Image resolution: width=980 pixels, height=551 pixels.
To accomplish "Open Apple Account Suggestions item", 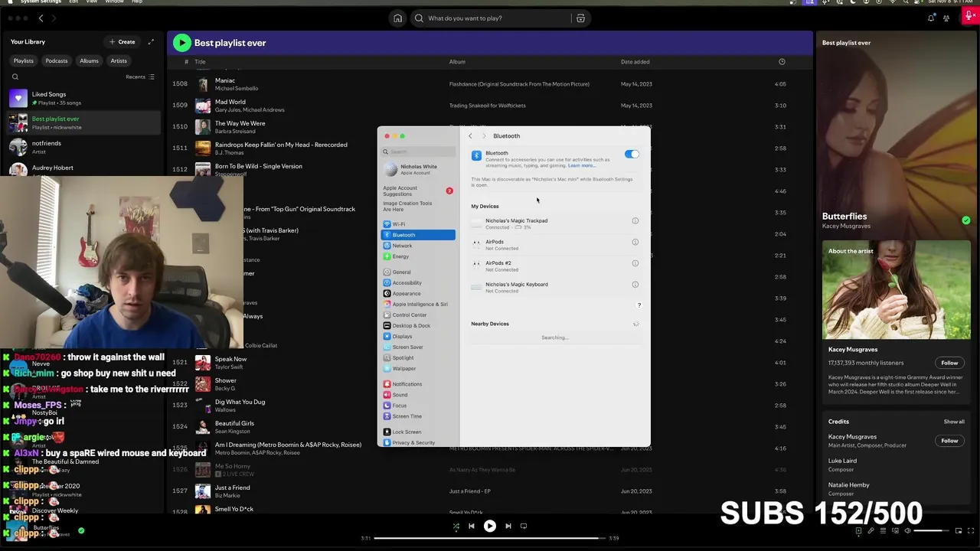I will point(418,191).
